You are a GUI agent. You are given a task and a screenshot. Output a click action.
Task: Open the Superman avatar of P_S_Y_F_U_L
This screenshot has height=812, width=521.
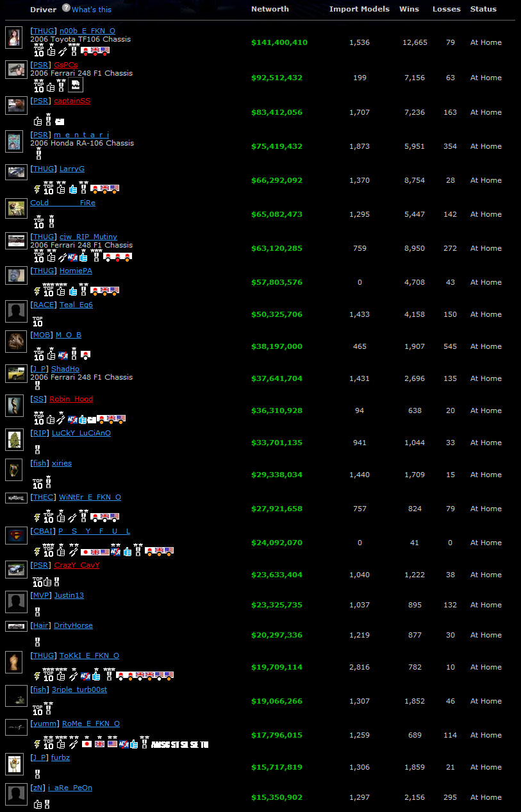click(x=15, y=536)
